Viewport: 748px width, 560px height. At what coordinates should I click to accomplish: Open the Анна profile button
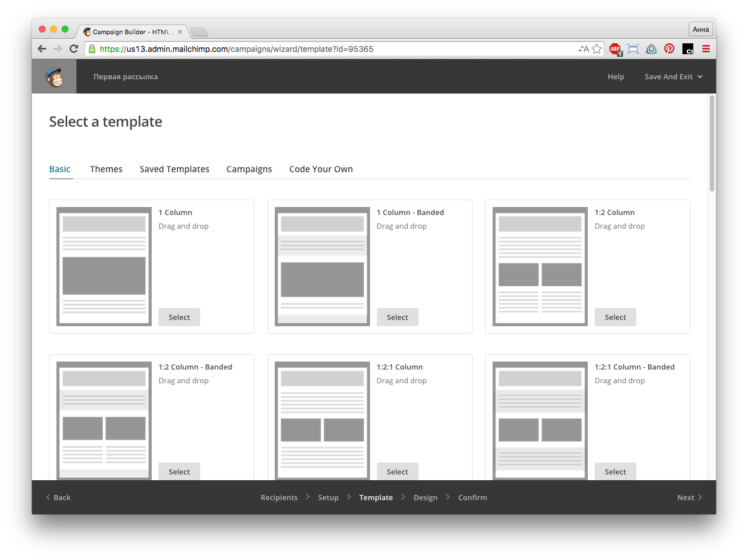pyautogui.click(x=701, y=30)
